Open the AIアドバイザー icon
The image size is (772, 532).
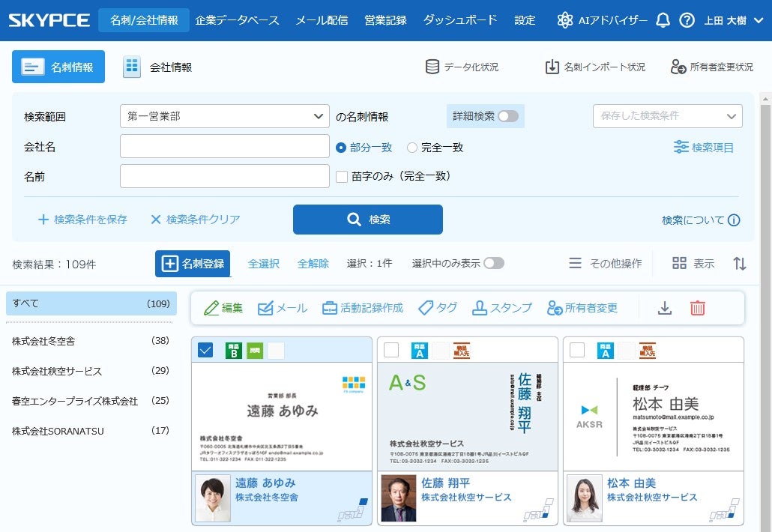(x=565, y=20)
